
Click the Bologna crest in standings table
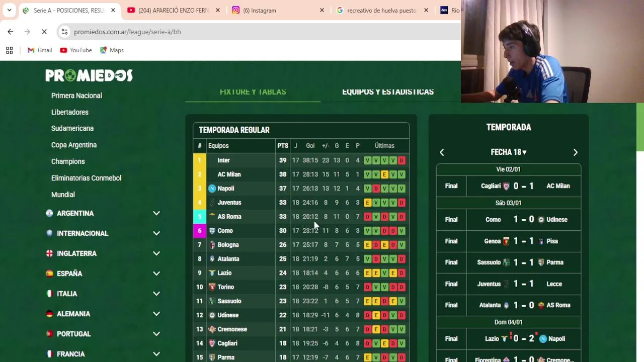click(212, 245)
